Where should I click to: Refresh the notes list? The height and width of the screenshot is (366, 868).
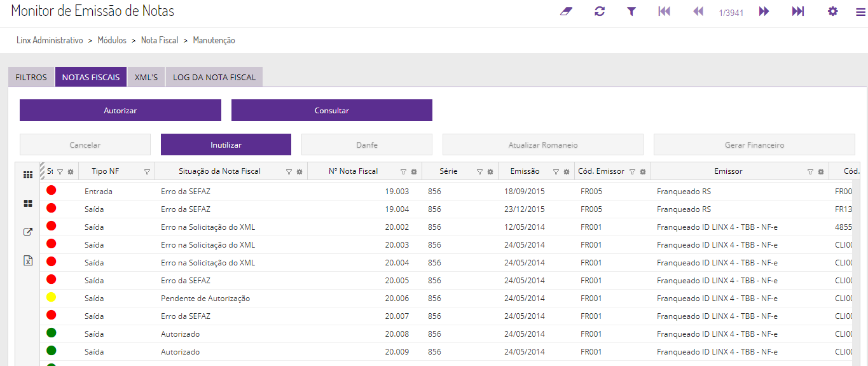(x=600, y=11)
